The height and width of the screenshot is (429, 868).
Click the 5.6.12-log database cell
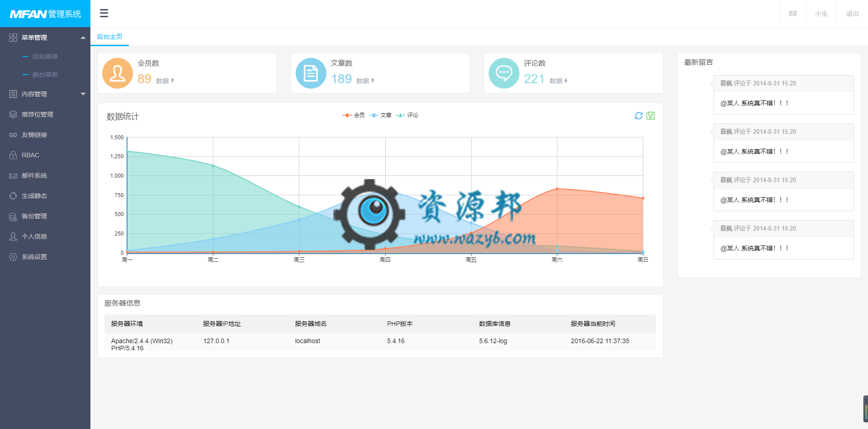pos(493,341)
